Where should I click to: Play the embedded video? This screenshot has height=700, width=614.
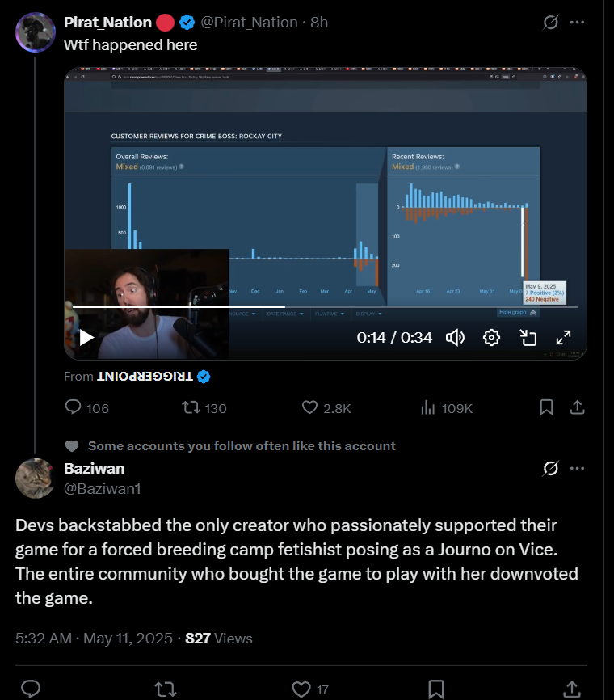(86, 338)
